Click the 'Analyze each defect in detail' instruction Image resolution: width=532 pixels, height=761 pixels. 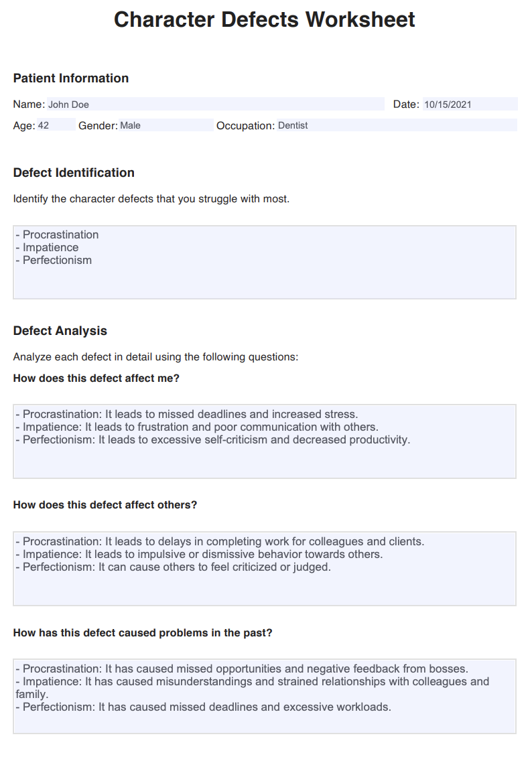tap(155, 357)
